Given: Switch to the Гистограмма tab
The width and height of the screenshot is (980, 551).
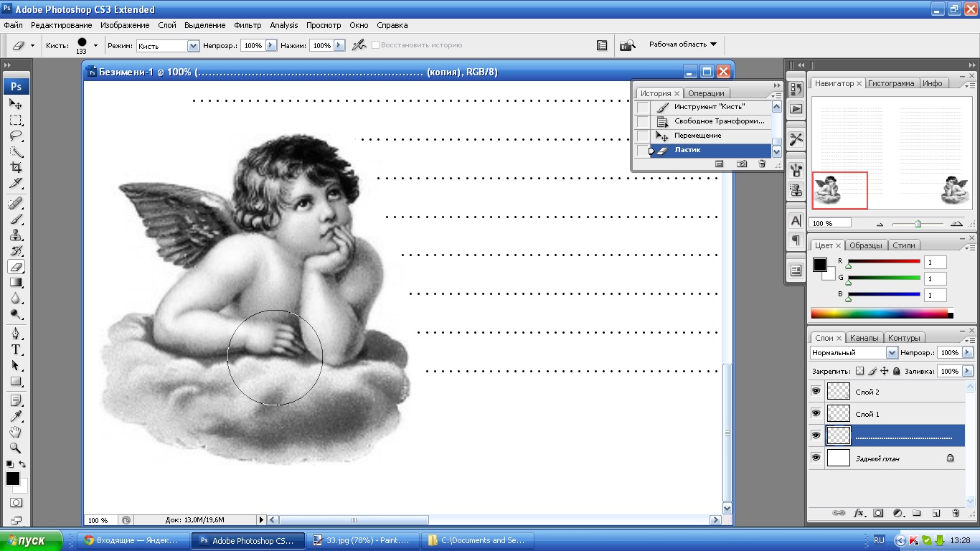Looking at the screenshot, I should click(891, 83).
